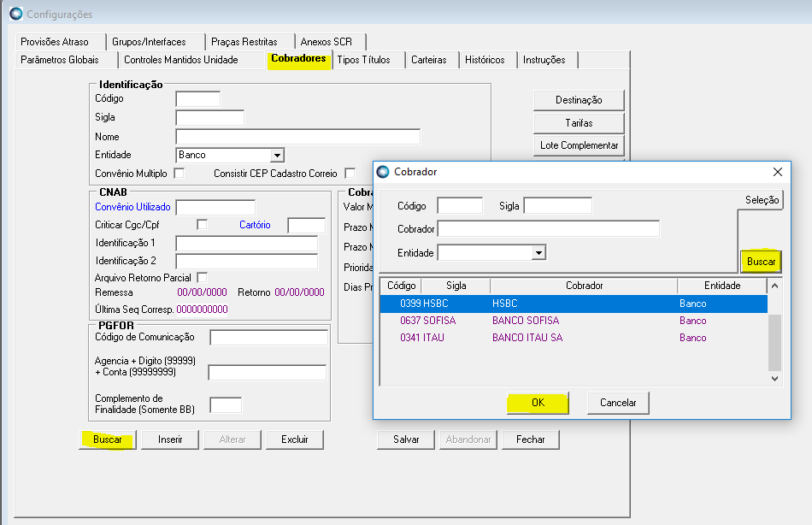
Task: Click the Sigla field in Identificação
Action: click(x=210, y=118)
